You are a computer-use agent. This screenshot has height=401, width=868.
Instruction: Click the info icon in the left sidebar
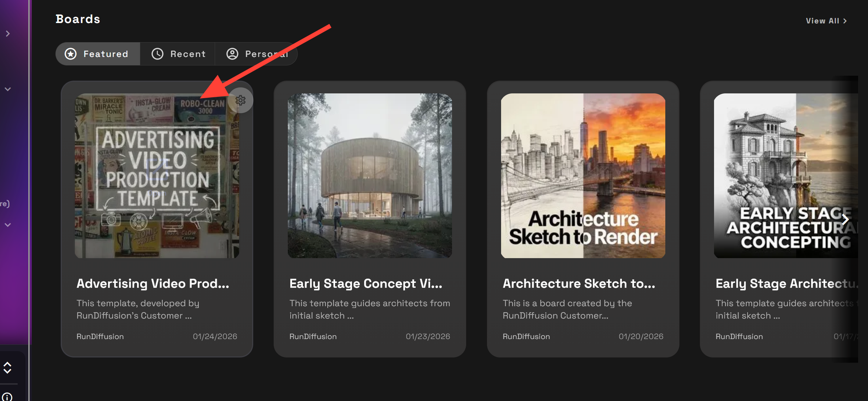[7, 397]
